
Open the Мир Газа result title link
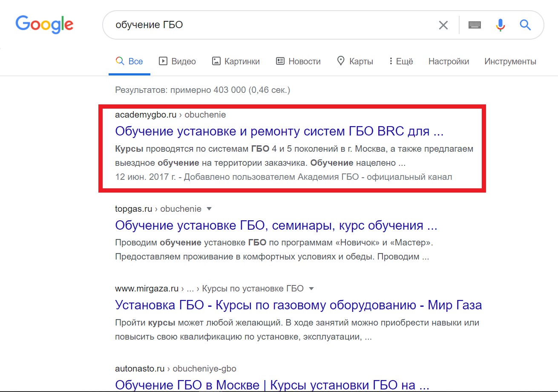(299, 305)
